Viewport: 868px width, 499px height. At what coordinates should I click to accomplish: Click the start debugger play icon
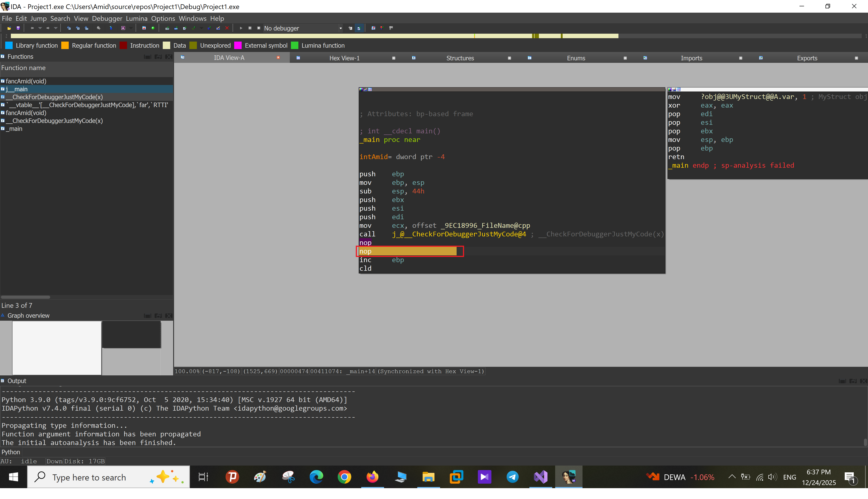pyautogui.click(x=241, y=28)
